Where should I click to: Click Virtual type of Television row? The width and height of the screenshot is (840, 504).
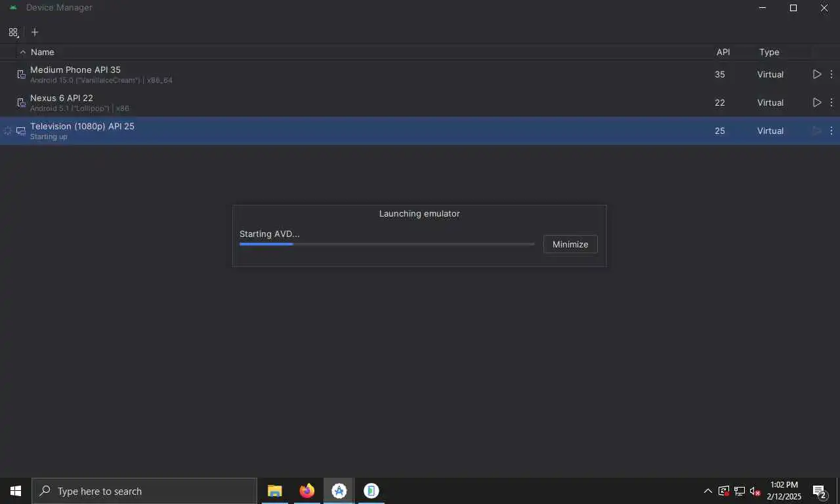coord(770,131)
